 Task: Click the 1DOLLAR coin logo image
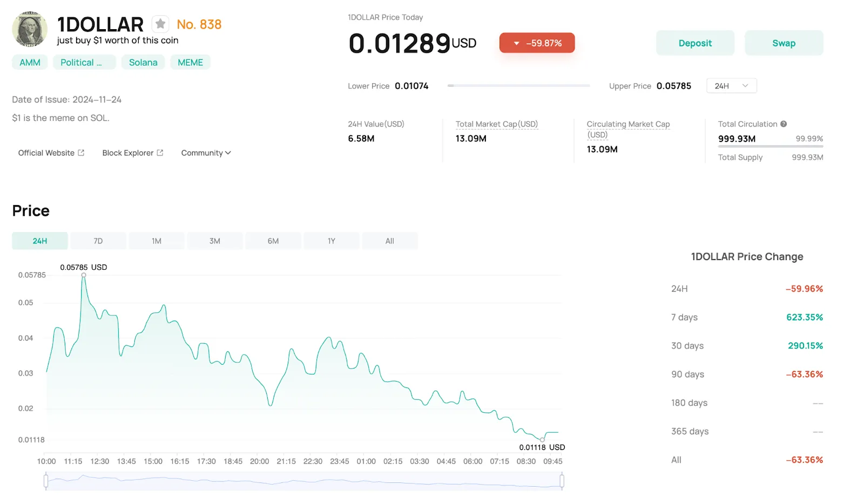(30, 29)
